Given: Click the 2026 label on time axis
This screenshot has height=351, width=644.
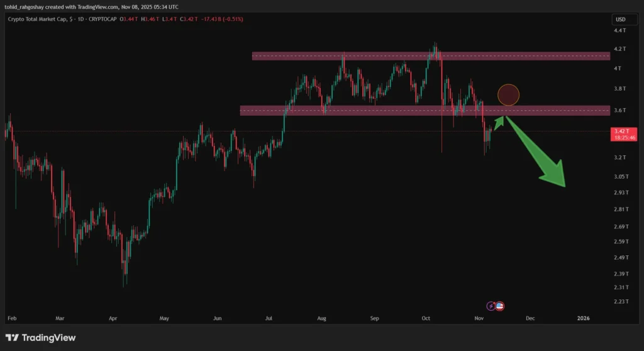Looking at the screenshot, I should pos(584,318).
